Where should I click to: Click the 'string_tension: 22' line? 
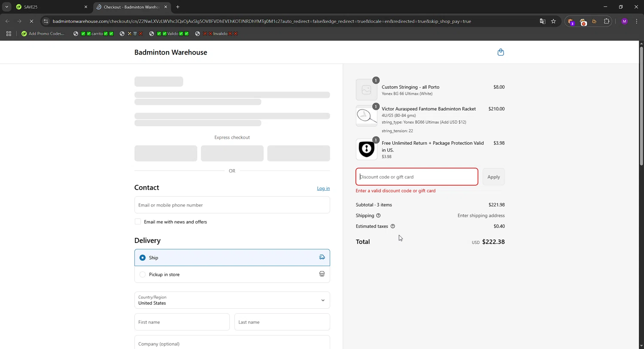397,131
